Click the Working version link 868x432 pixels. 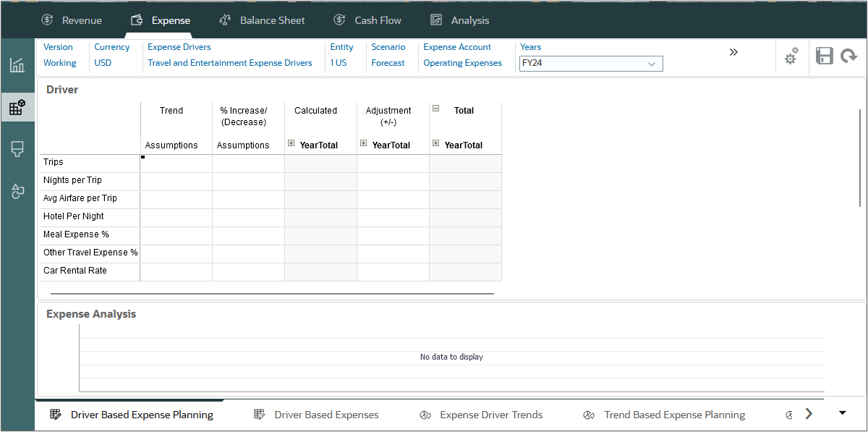[60, 63]
